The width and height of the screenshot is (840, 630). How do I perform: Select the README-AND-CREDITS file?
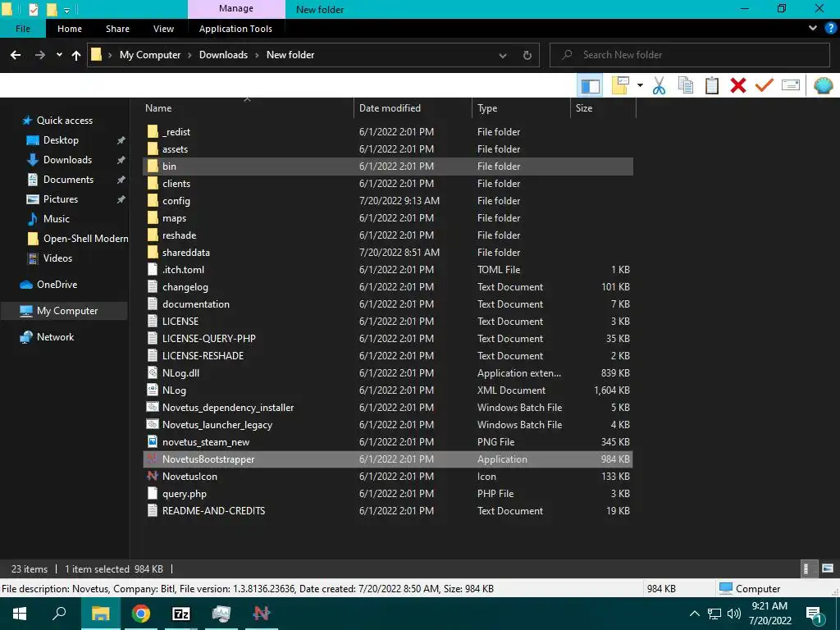tap(388, 511)
